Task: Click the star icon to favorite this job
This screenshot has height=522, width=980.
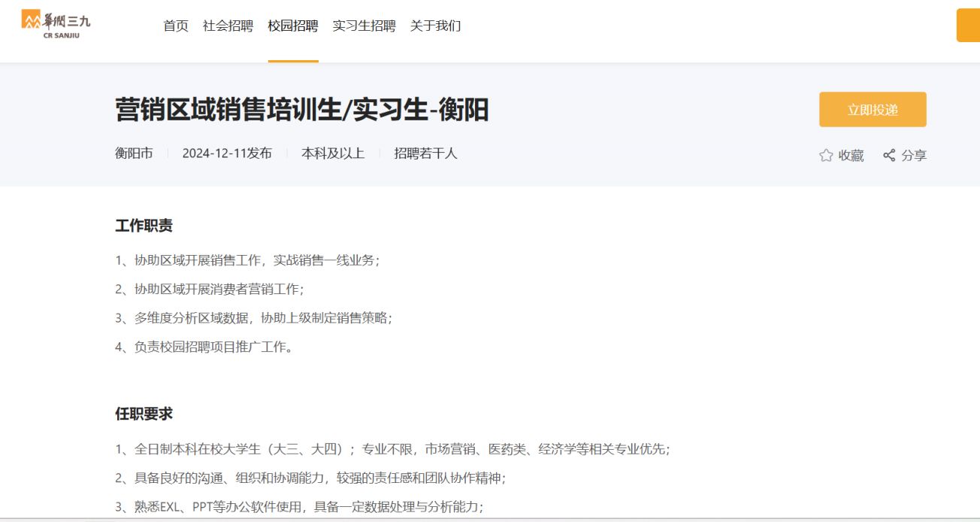Action: pos(826,156)
